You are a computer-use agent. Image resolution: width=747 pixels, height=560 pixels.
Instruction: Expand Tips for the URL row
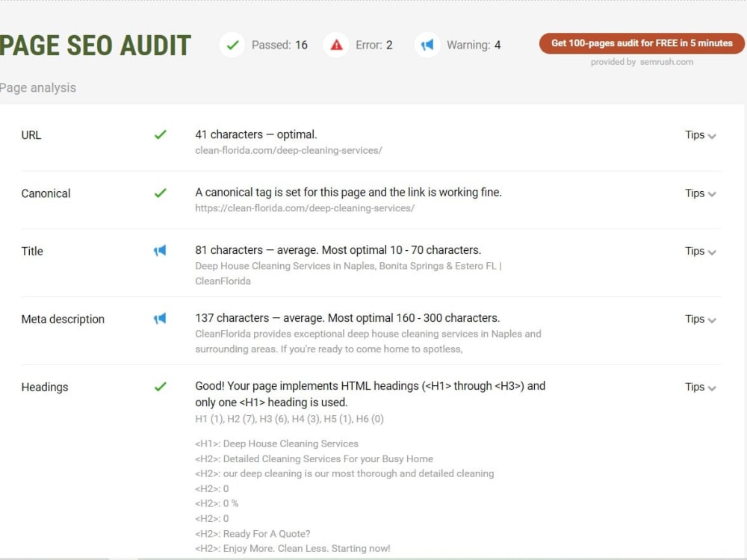click(x=701, y=135)
